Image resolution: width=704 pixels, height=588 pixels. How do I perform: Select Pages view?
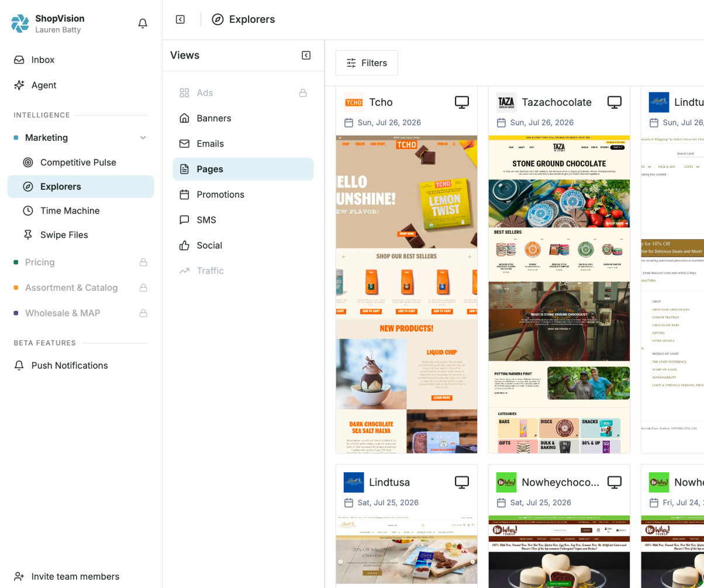pos(243,169)
